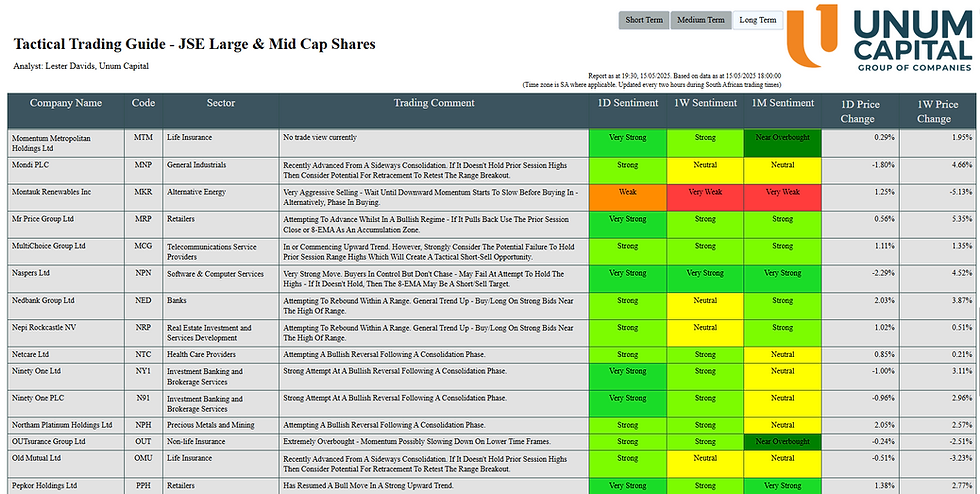Screen dimensions: 980x494
Task: Select OUTsurance Group Ltd name
Action: tap(48, 441)
